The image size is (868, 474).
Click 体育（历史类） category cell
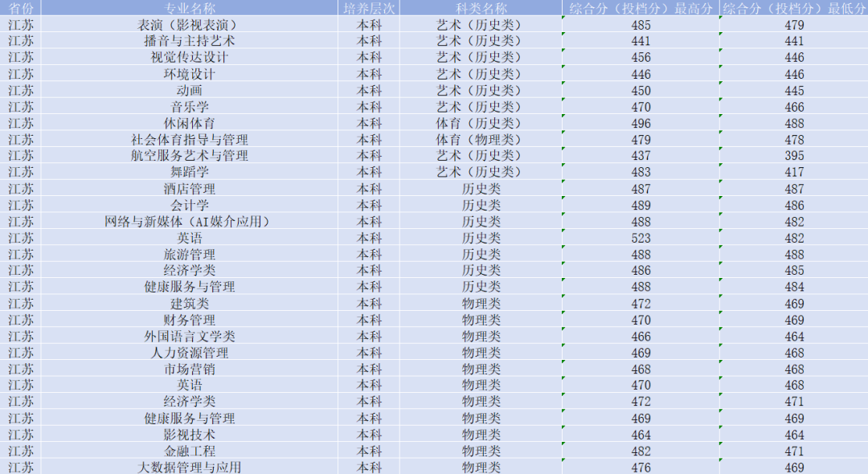(x=481, y=124)
